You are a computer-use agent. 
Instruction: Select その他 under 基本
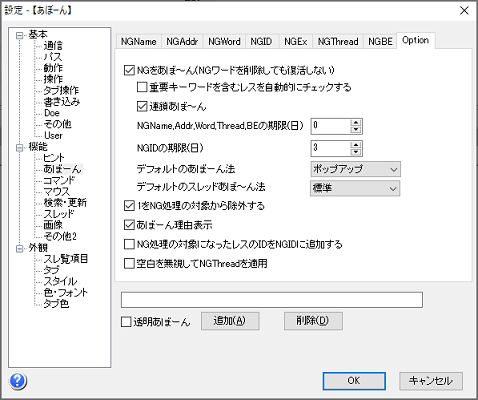click(57, 124)
